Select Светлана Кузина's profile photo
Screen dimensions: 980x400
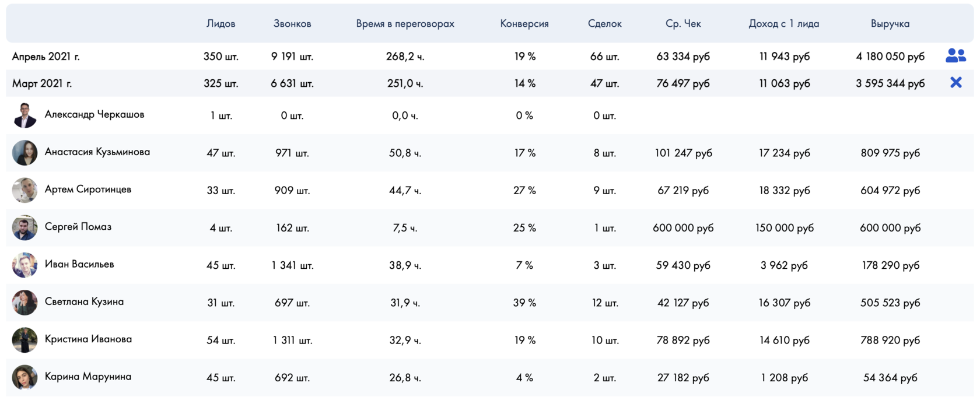click(24, 303)
